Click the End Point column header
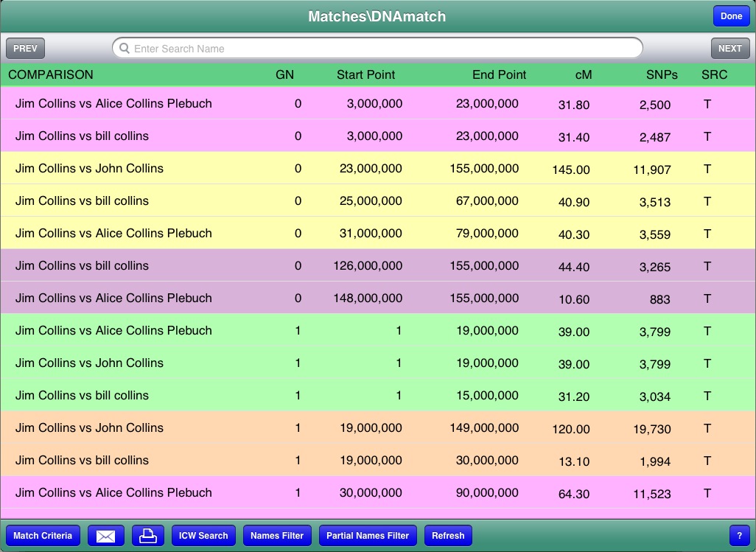This screenshot has width=756, height=552. (499, 74)
